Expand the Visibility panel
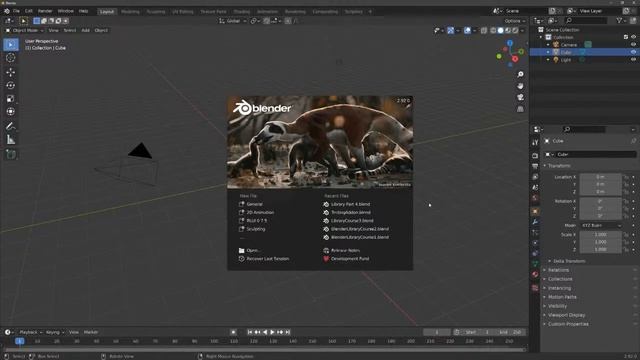 point(557,306)
